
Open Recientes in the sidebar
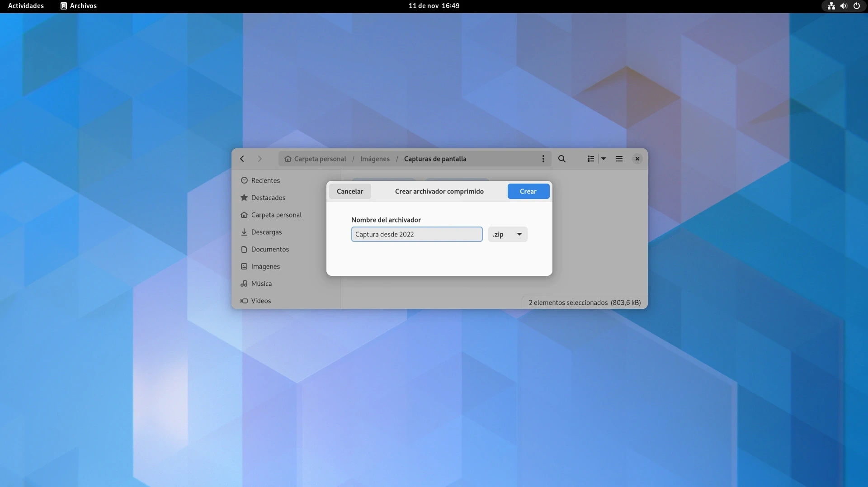(265, 180)
